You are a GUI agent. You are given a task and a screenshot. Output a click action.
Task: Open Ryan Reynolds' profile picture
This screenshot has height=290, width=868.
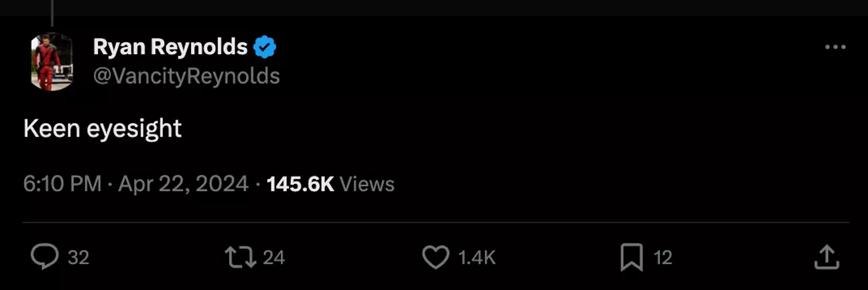point(52,61)
